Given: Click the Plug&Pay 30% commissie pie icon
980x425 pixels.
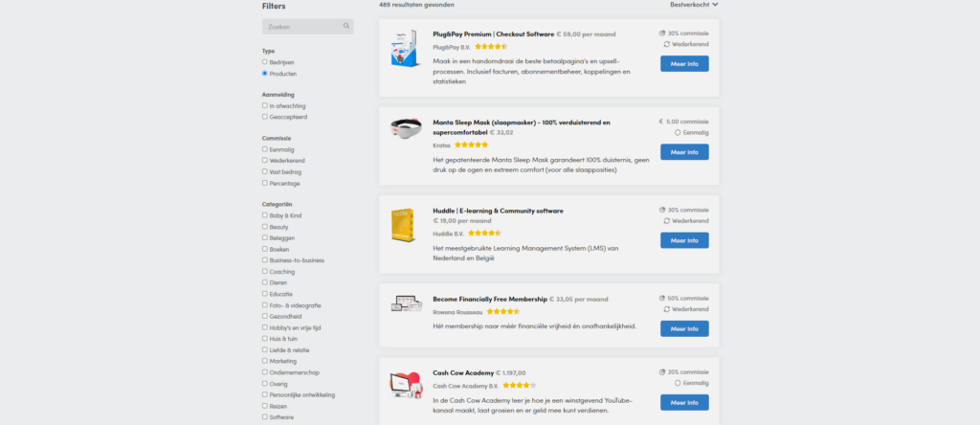Looking at the screenshot, I should 662,34.
